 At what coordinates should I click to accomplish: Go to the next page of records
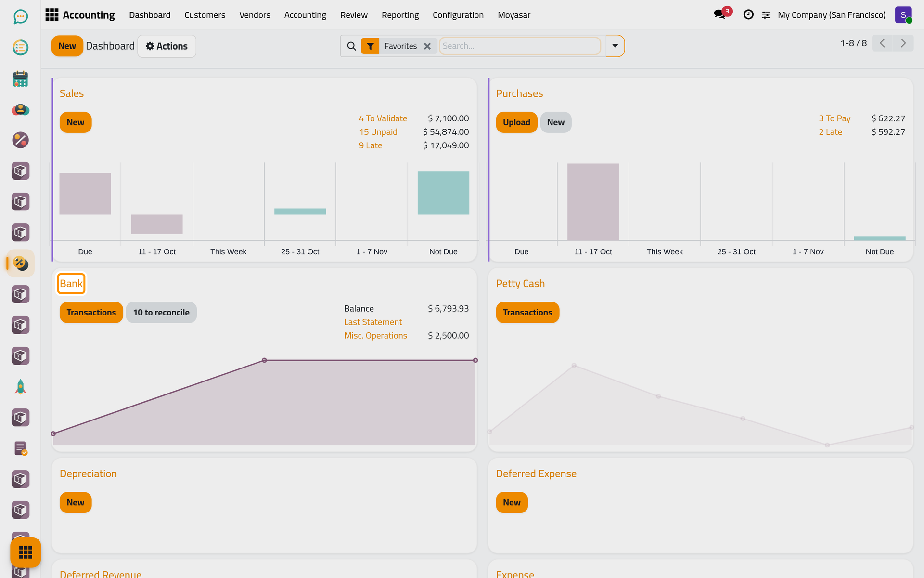903,43
